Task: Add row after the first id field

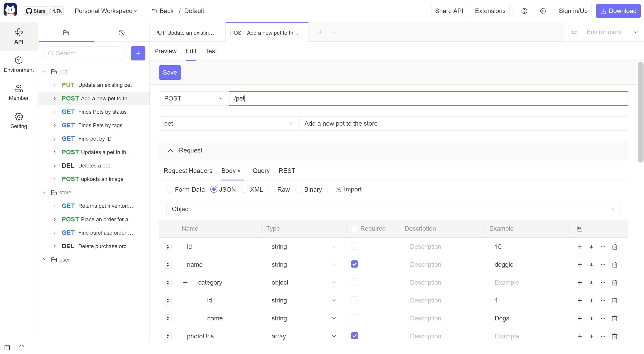Action: pyautogui.click(x=580, y=247)
